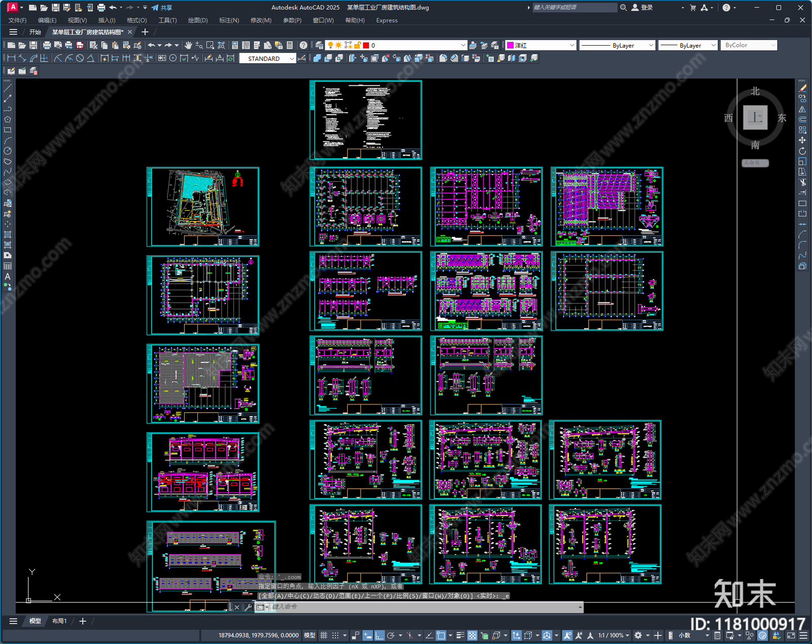Toggle lineweight display in status bar
Screen dimensions: 812x644
(460, 635)
